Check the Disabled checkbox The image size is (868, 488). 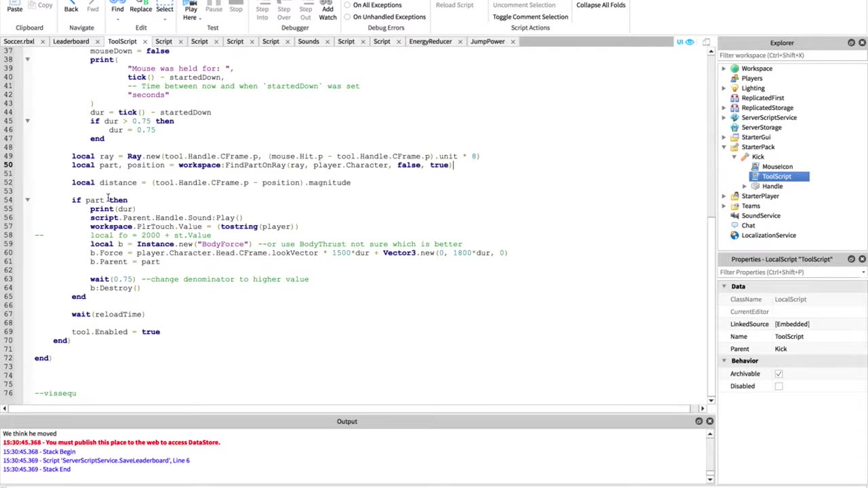point(778,386)
